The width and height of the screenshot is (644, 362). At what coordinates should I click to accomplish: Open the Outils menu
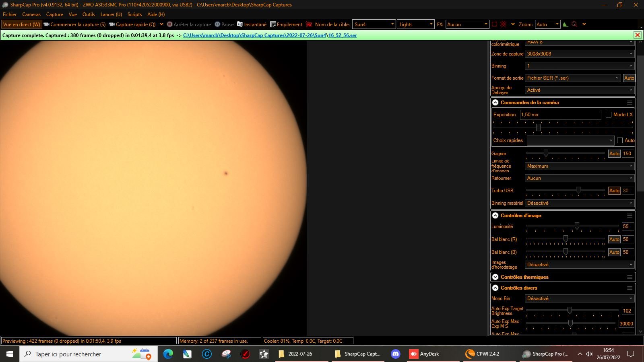tap(89, 14)
